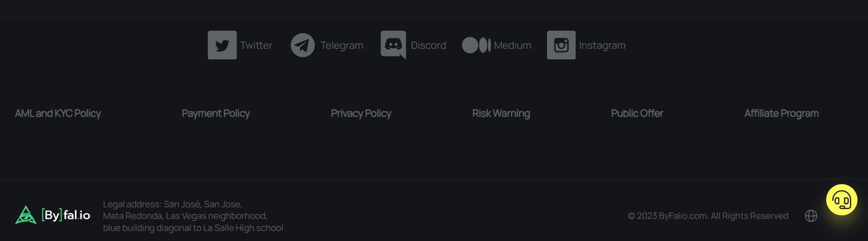
Task: Open the live support headset chat button
Action: tap(841, 200)
